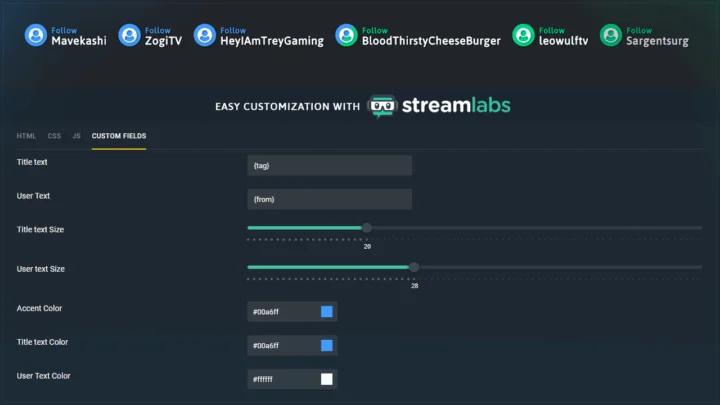Switch to the CSS tab

tap(54, 135)
